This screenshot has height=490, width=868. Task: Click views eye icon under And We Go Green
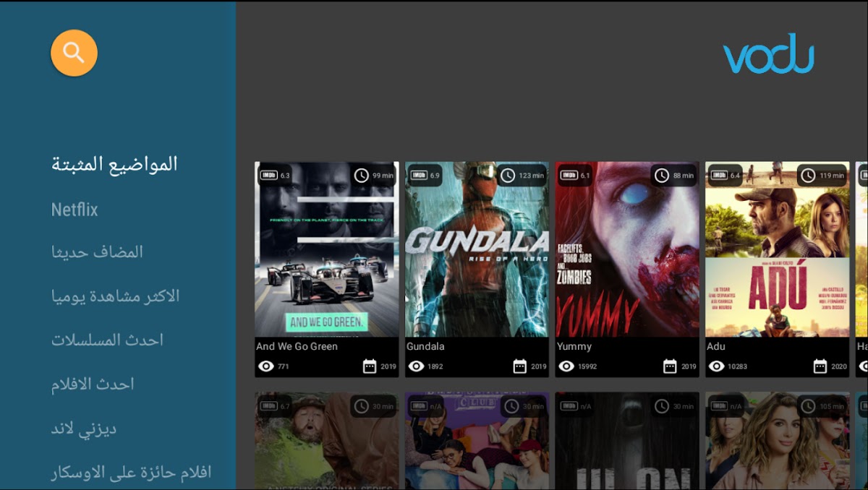[x=266, y=366]
